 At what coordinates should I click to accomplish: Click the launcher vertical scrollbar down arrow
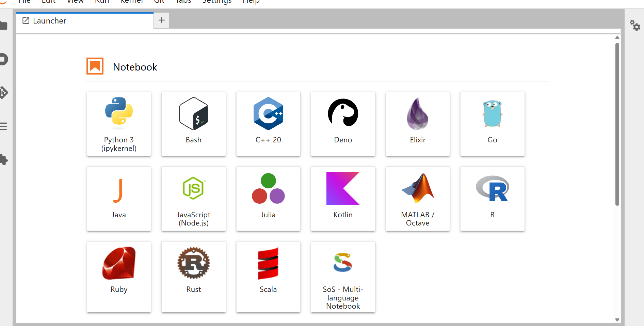pyautogui.click(x=617, y=320)
